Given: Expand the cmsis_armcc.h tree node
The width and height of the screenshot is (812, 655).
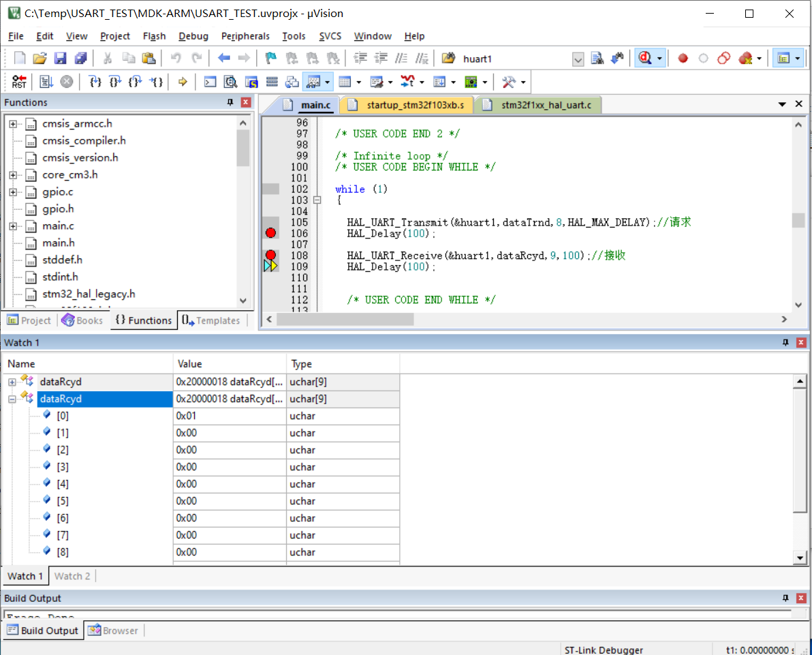Looking at the screenshot, I should coord(13,124).
